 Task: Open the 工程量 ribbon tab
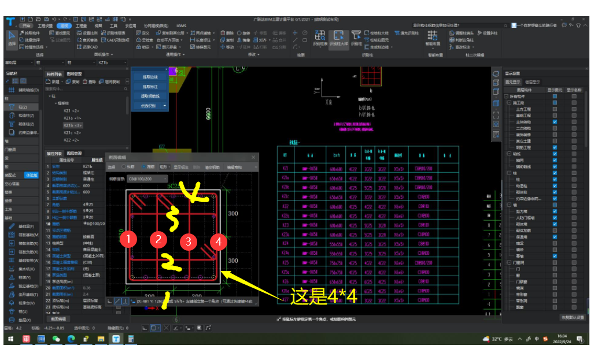(x=82, y=26)
